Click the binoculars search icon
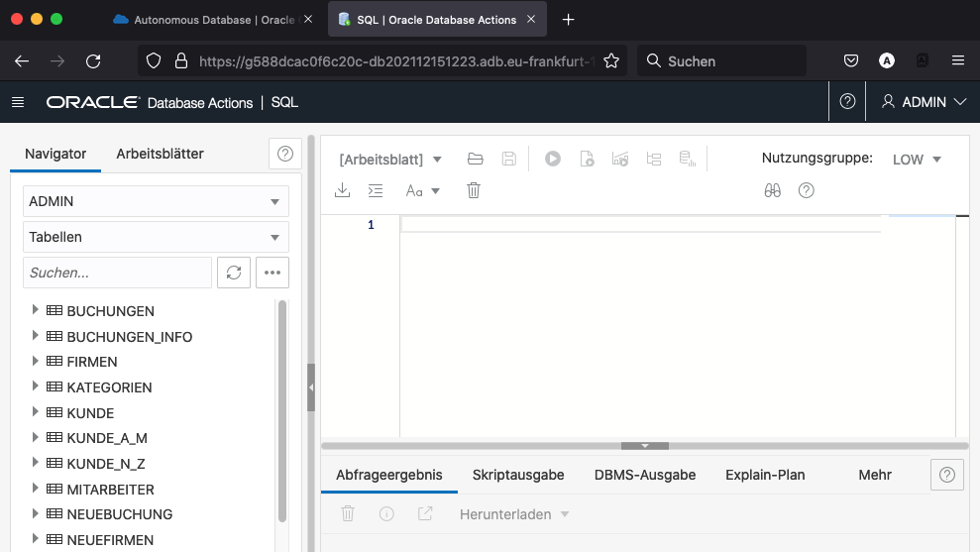The height and width of the screenshot is (552, 980). [773, 190]
